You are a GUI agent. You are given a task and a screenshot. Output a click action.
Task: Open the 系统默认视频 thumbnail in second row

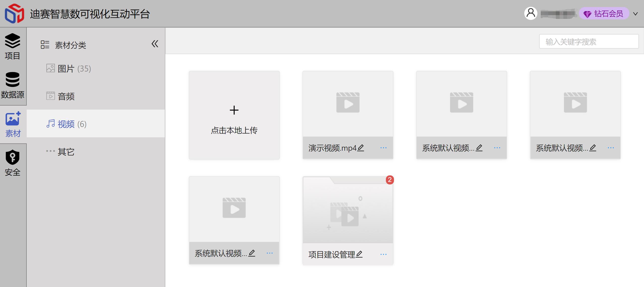point(234,209)
